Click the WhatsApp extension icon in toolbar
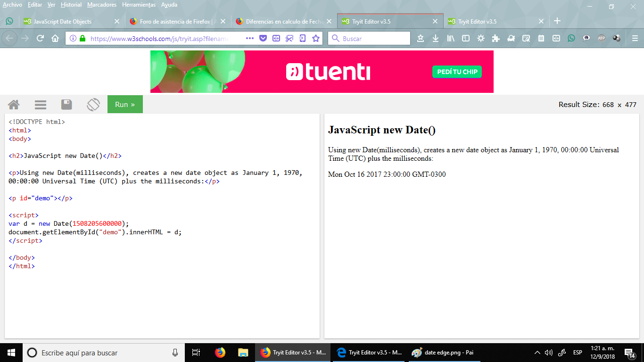 click(x=571, y=39)
